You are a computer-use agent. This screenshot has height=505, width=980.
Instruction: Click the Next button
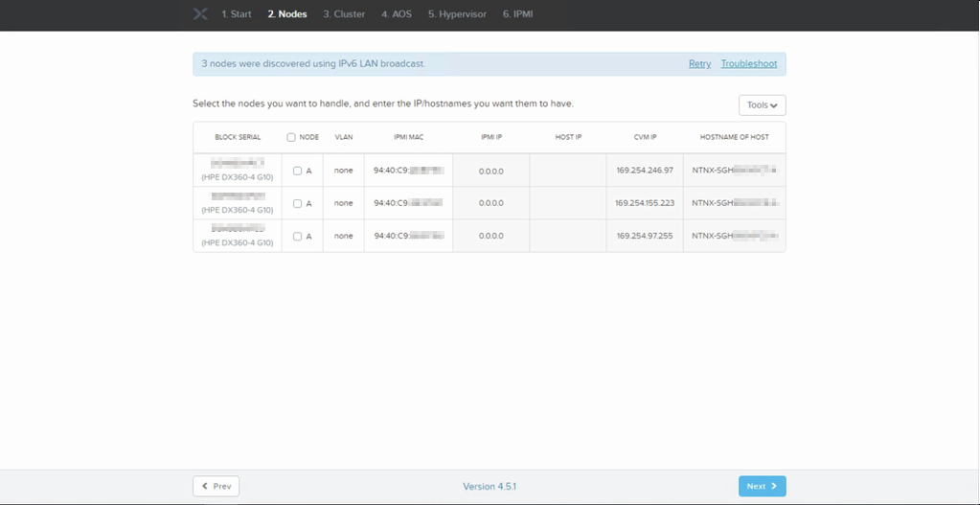pyautogui.click(x=762, y=486)
